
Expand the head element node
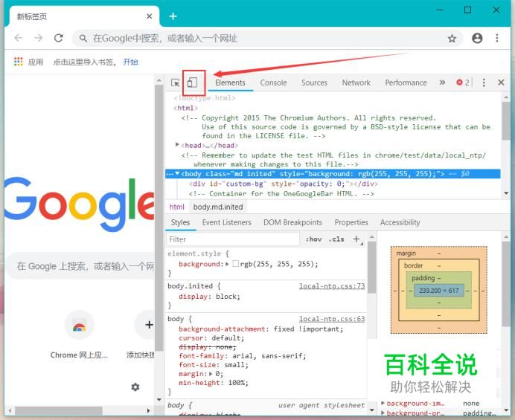(177, 144)
